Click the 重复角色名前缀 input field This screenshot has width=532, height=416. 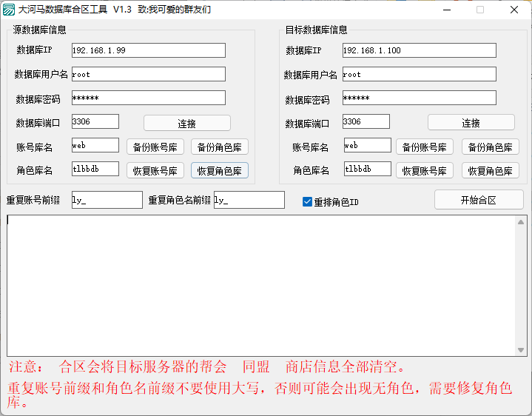(x=249, y=200)
